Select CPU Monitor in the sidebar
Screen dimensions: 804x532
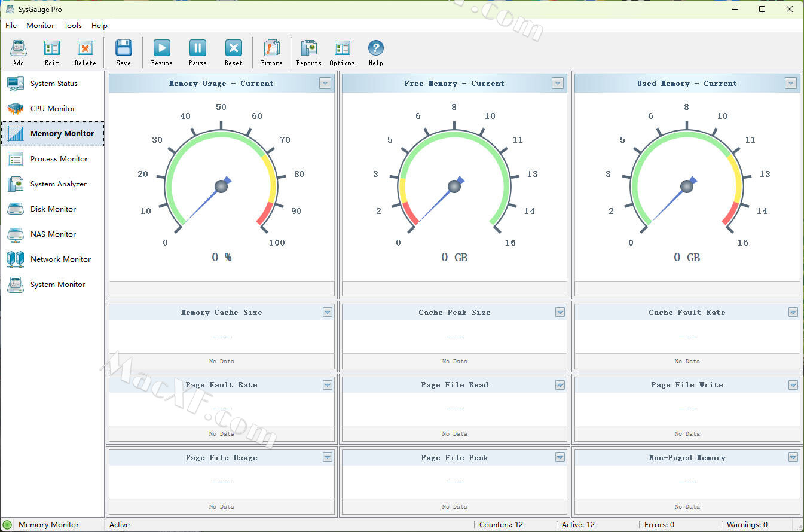click(53, 109)
